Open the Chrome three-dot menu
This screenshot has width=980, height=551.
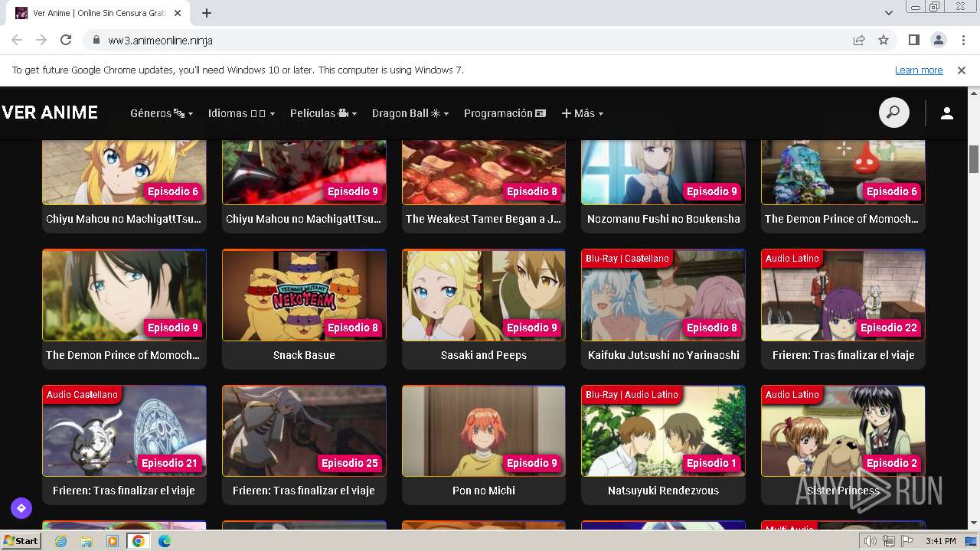962,40
